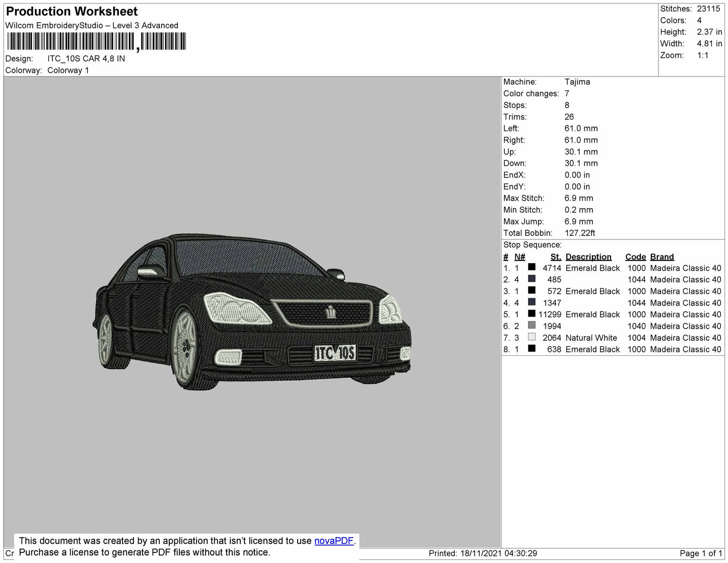Click the embroidered car design preview
Image resolution: width=728 pixels, height=563 pixels.
(x=252, y=311)
